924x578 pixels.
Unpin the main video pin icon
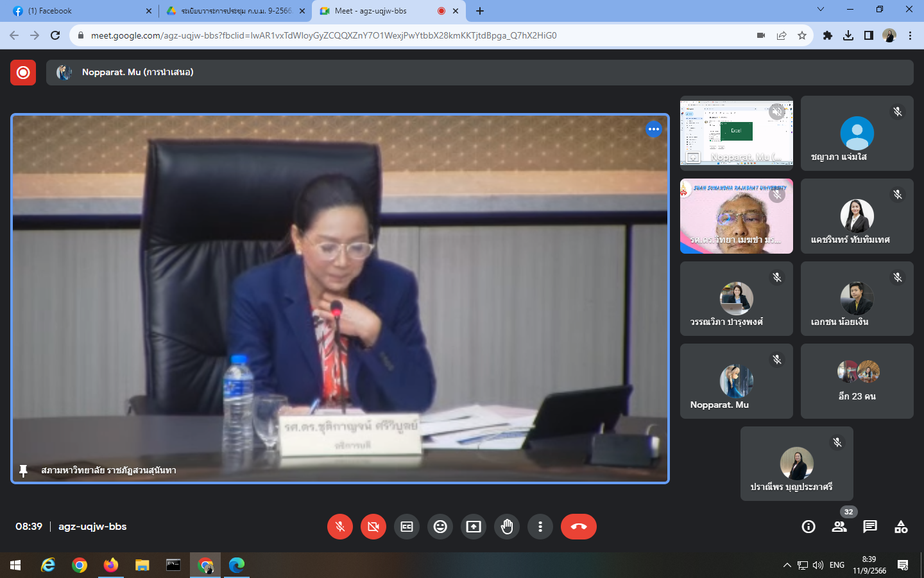(x=24, y=471)
